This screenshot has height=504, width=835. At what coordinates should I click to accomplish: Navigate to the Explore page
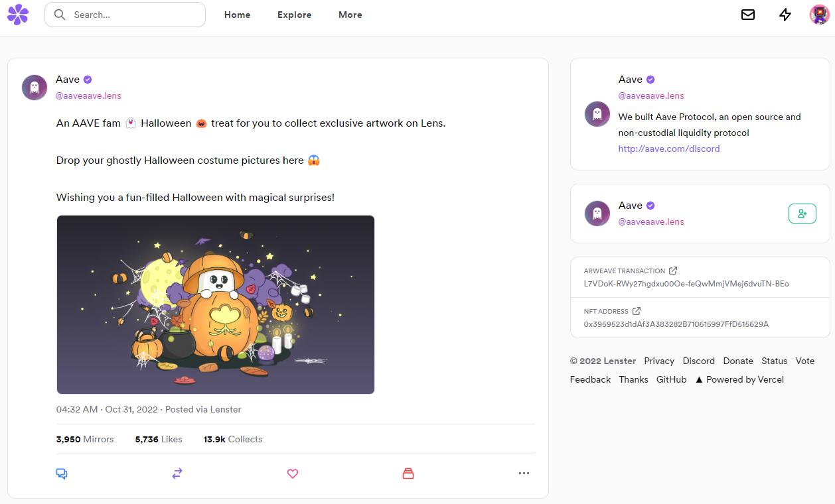pyautogui.click(x=294, y=15)
